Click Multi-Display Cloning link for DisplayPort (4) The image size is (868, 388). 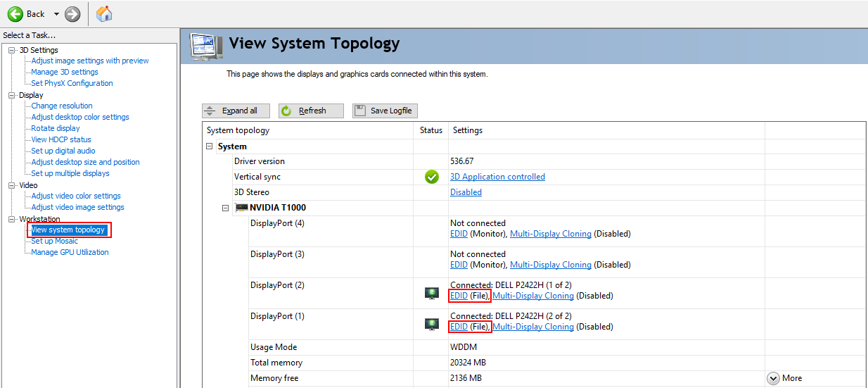coord(551,234)
